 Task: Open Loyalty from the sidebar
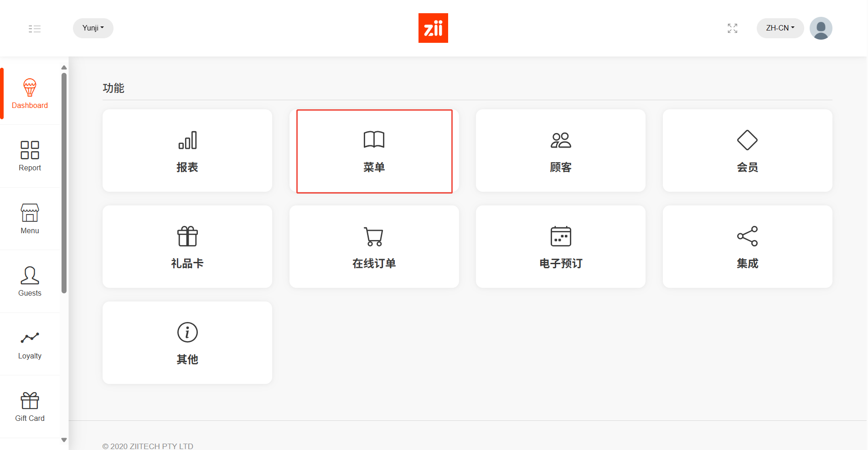(x=30, y=344)
